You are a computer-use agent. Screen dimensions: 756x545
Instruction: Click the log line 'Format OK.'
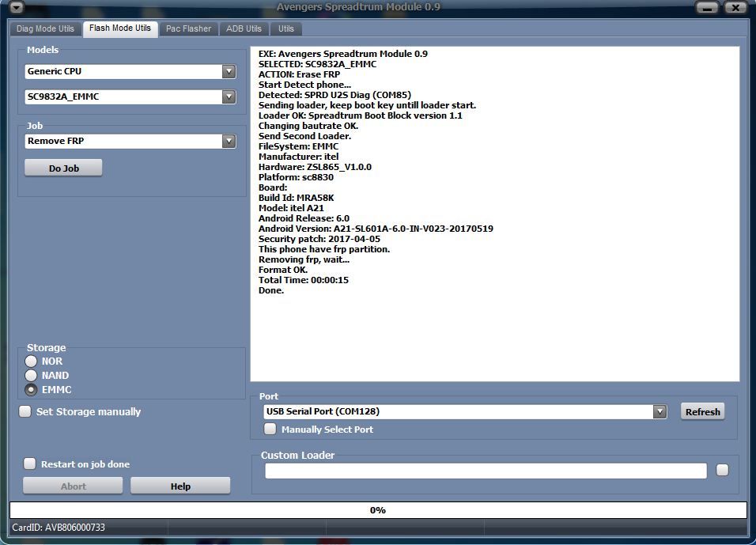coord(283,270)
